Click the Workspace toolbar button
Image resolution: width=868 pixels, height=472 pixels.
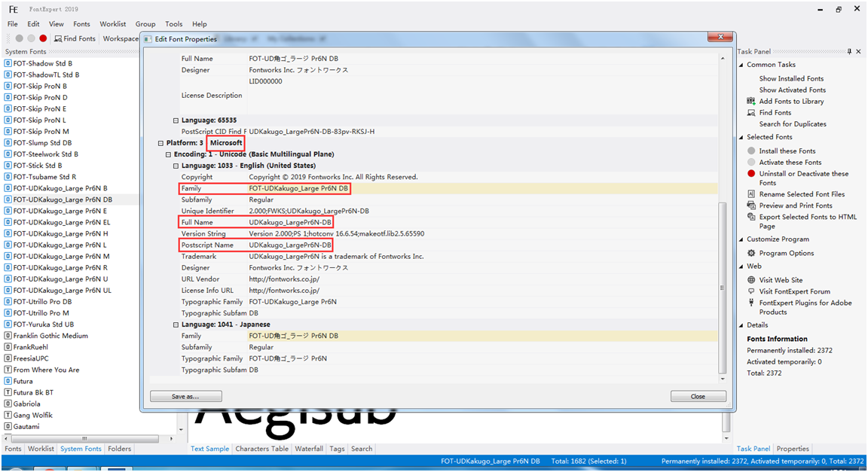pos(121,38)
